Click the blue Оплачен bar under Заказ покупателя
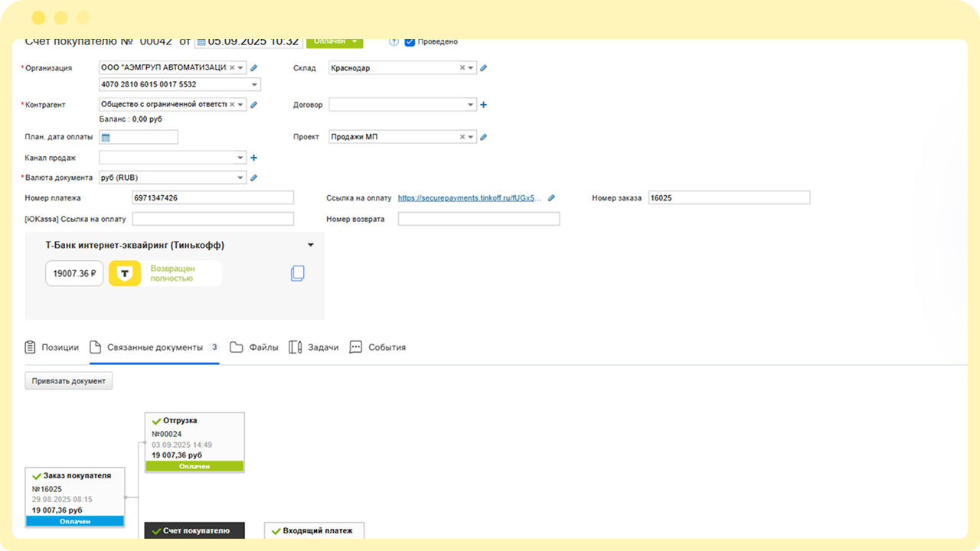The width and height of the screenshot is (980, 551). click(74, 521)
